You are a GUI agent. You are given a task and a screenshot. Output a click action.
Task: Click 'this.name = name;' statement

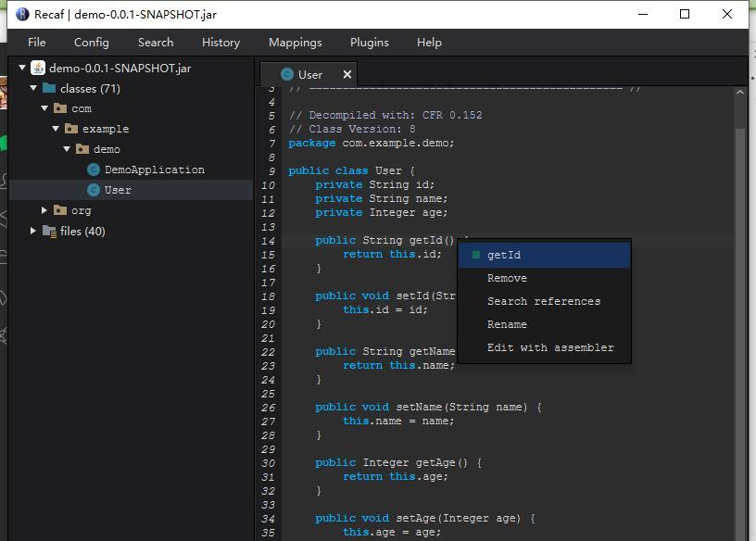(x=398, y=421)
